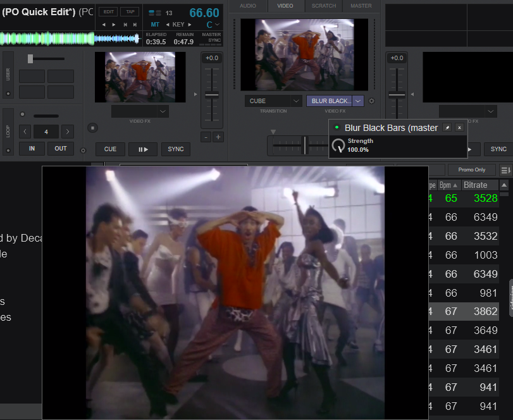Select the track row with bitrate 1003
This screenshot has width=513, height=420.
pyautogui.click(x=464, y=255)
